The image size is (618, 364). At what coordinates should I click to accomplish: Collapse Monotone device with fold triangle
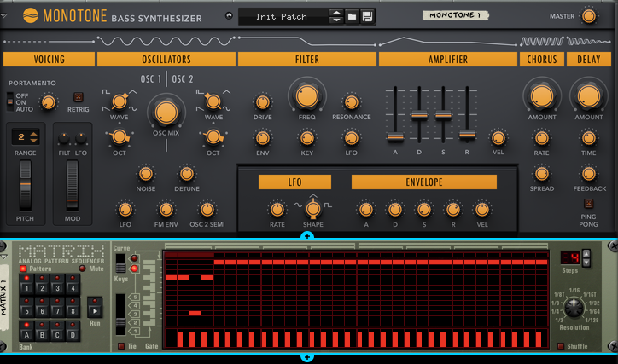pyautogui.click(x=3, y=16)
